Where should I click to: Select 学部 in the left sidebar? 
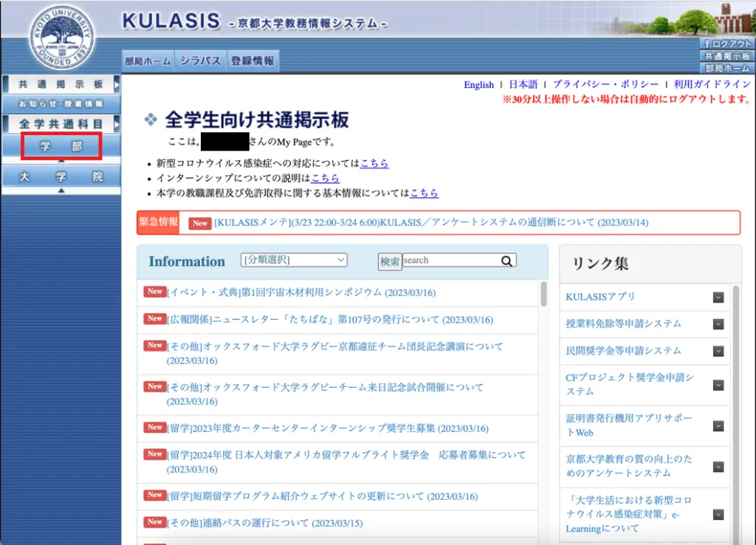pos(61,145)
